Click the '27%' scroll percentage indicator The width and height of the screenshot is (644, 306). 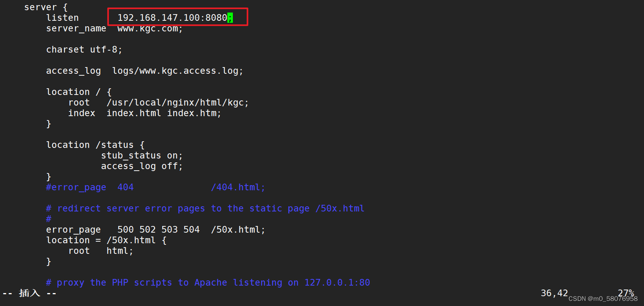pos(626,293)
